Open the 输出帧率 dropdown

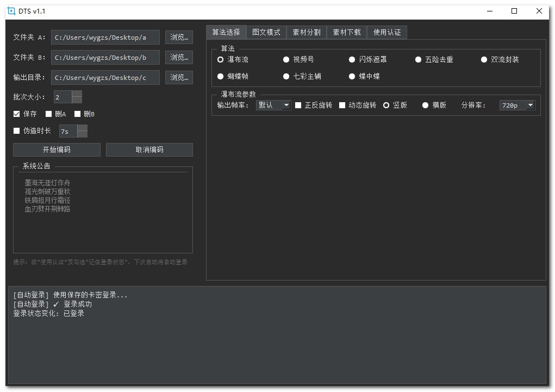273,105
